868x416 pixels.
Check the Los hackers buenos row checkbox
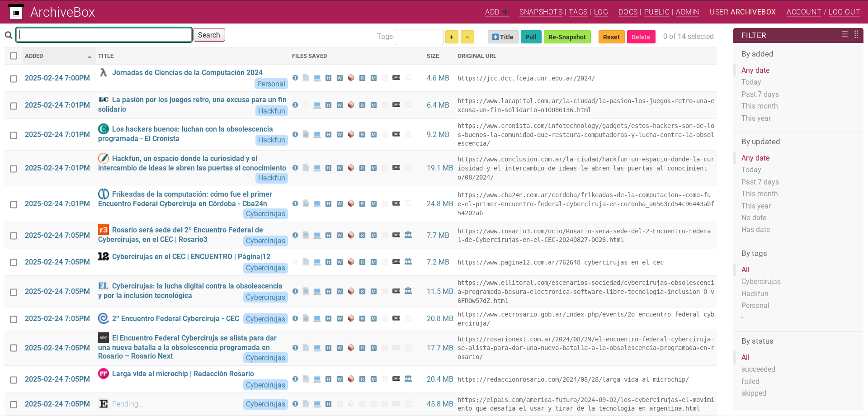coord(14,135)
